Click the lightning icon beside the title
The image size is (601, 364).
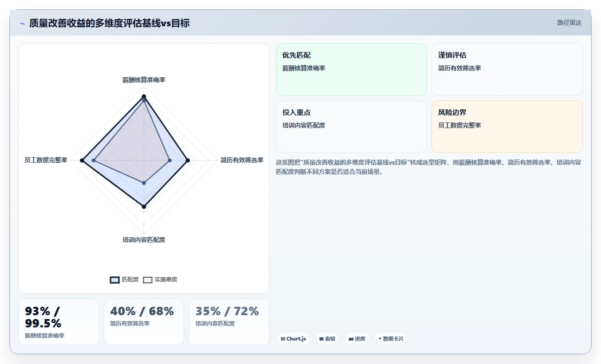tap(22, 23)
